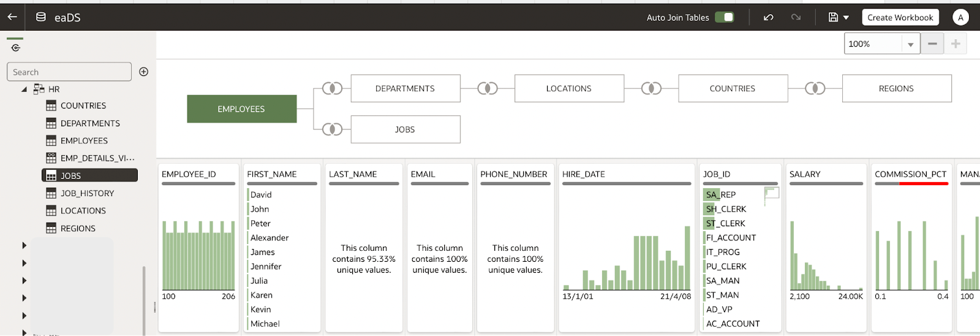Select the connections tab icon in side panel
Screen dimensions: 980x336
point(15,47)
